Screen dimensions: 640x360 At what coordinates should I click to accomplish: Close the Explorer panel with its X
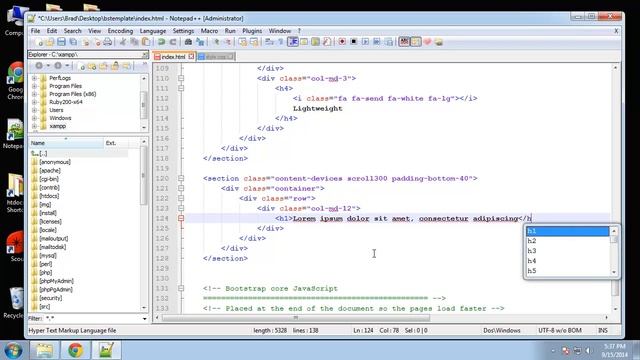click(144, 55)
